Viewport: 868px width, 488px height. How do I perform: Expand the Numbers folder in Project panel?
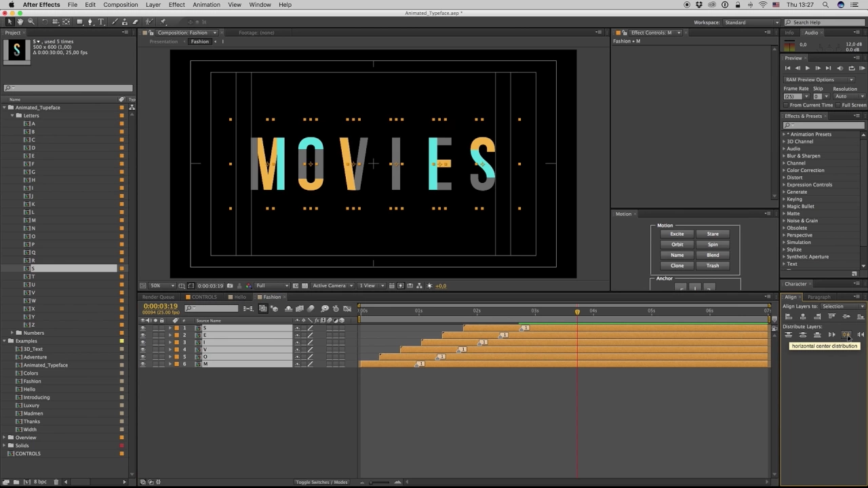[12, 333]
